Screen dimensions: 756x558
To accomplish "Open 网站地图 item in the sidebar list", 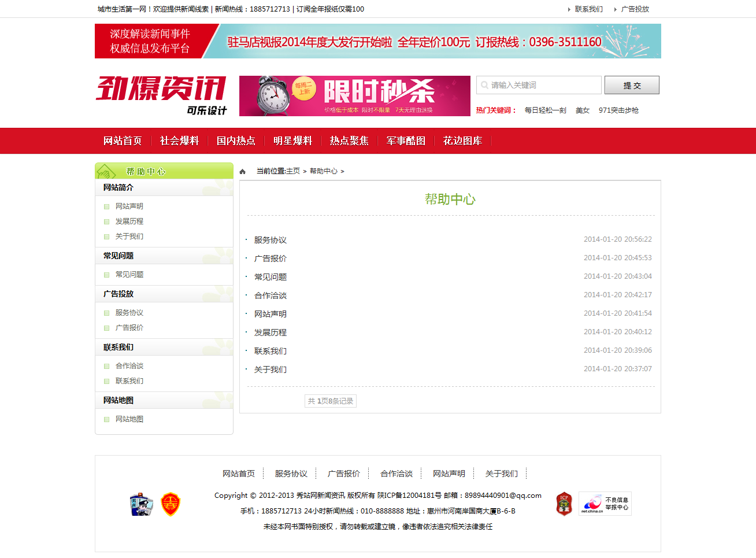I will pos(129,419).
